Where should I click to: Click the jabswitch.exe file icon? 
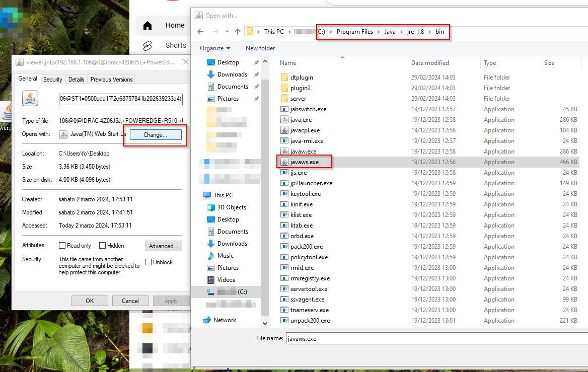[x=284, y=109]
